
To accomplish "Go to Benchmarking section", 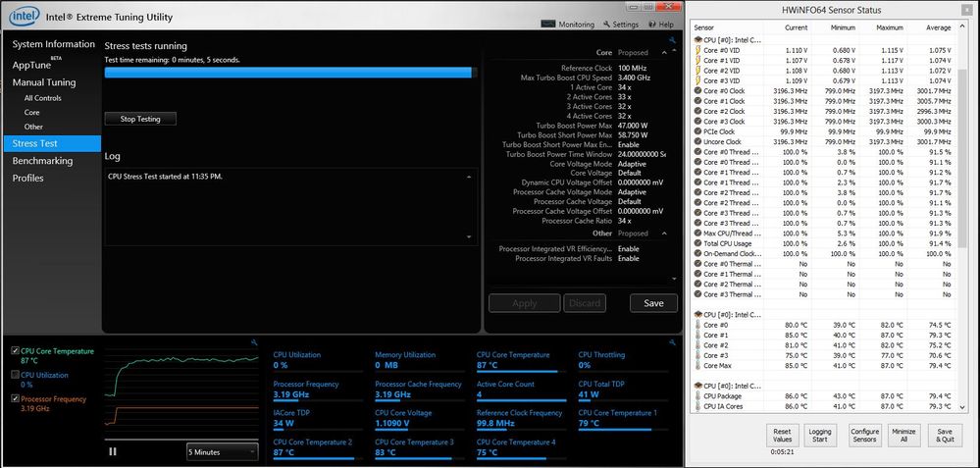I will 42,161.
